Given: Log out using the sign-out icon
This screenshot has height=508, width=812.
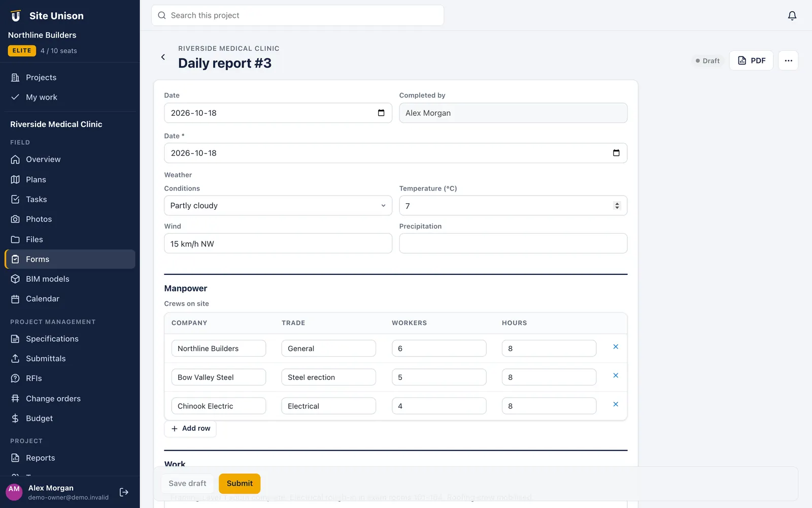Looking at the screenshot, I should (x=124, y=492).
